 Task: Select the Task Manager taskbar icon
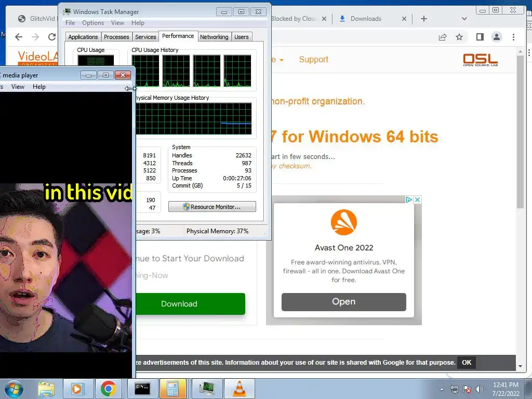click(207, 389)
